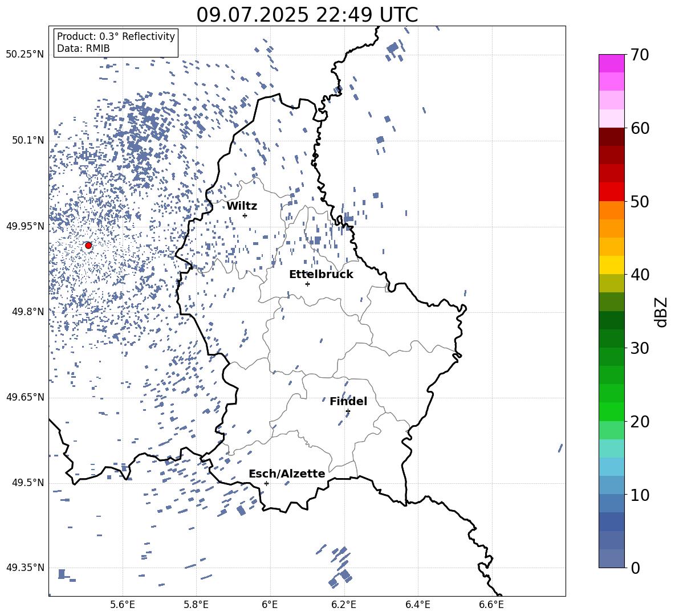Click the cyan swatch above 10 dBZ
Viewport: 675px width, 616px height.
pos(611,467)
